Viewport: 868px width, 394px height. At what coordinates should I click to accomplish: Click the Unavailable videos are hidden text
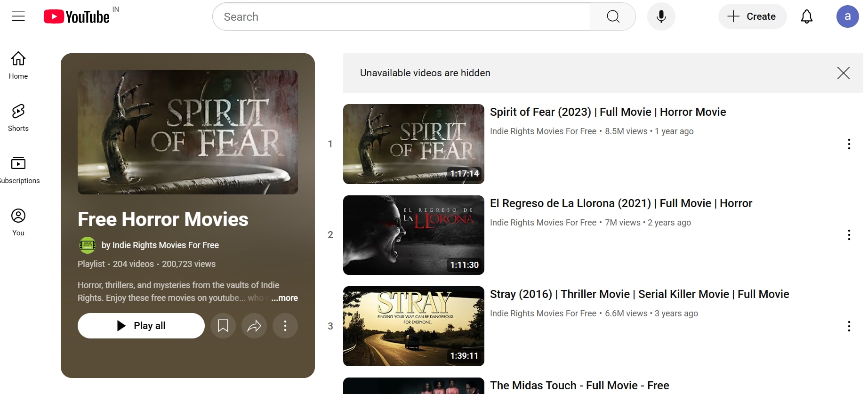425,73
